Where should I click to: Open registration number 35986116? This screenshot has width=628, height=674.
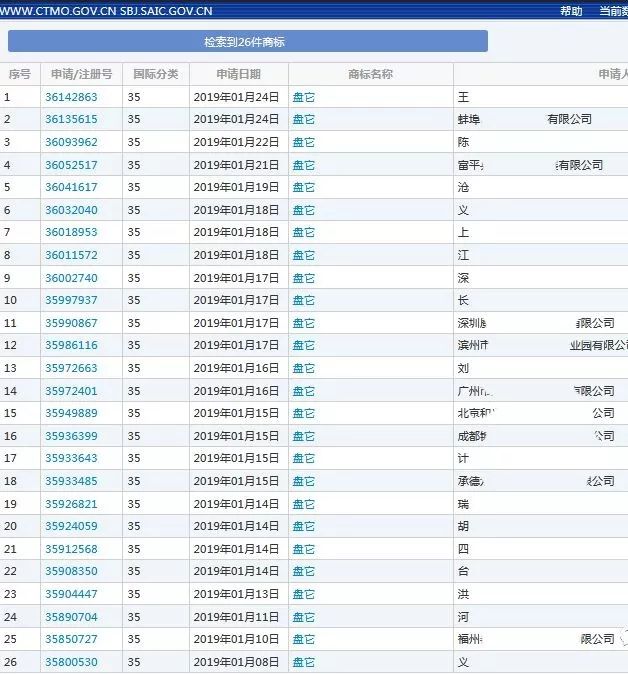(71, 345)
